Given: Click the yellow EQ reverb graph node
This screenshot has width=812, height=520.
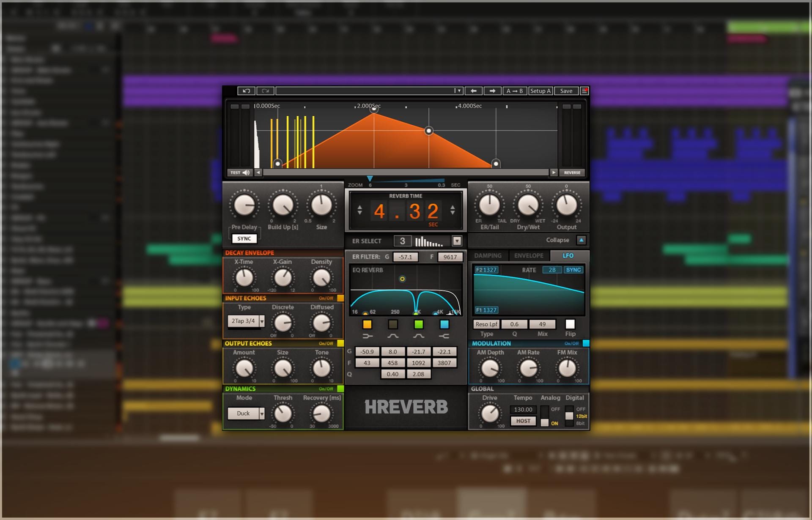Looking at the screenshot, I should click(402, 279).
